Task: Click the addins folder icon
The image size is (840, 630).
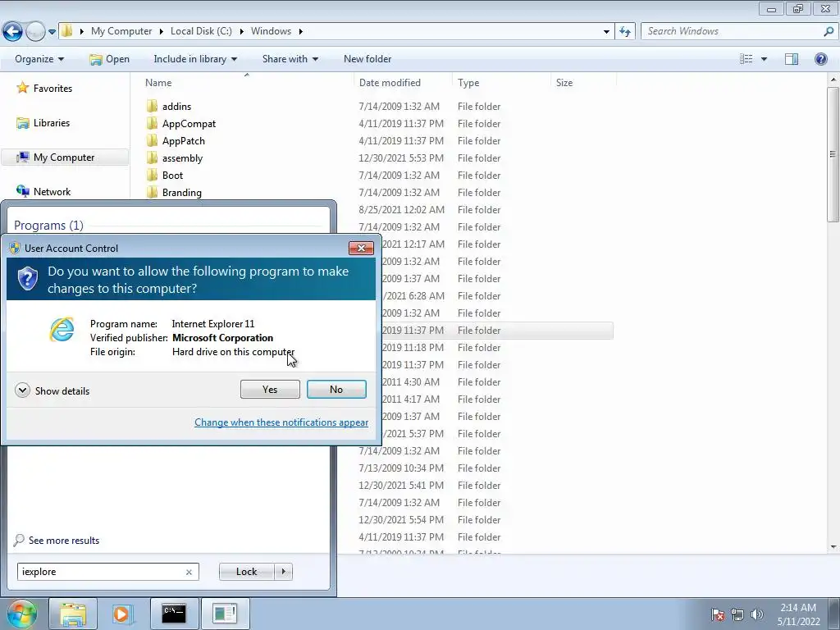Action: coord(152,106)
